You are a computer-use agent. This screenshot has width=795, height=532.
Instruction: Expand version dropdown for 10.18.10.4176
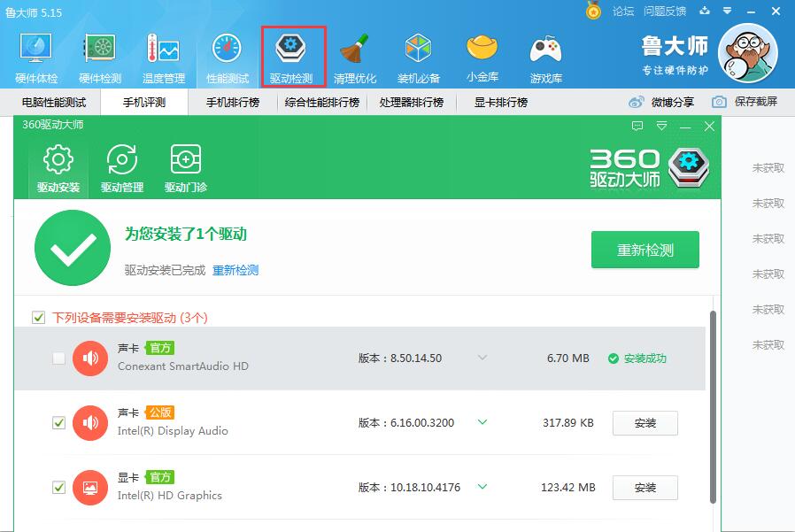tap(482, 486)
